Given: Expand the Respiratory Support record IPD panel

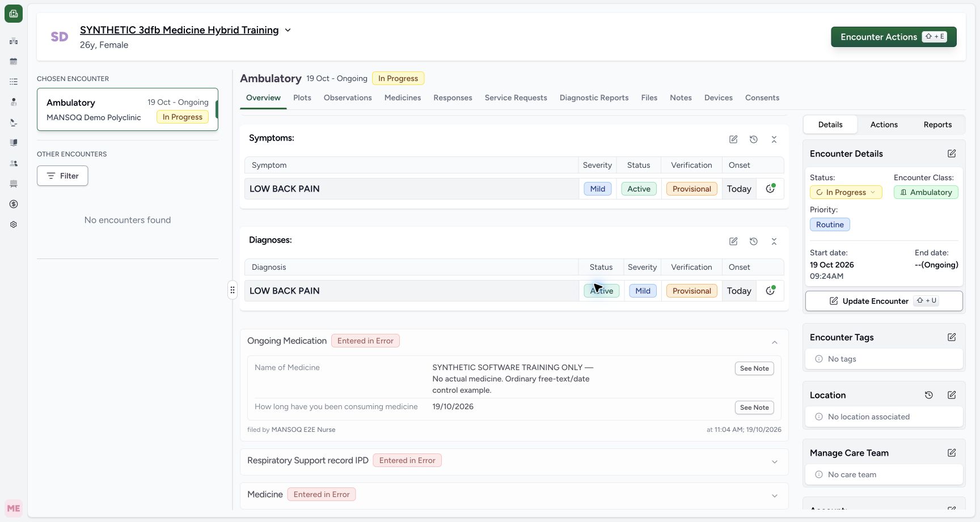Looking at the screenshot, I should pyautogui.click(x=775, y=462).
